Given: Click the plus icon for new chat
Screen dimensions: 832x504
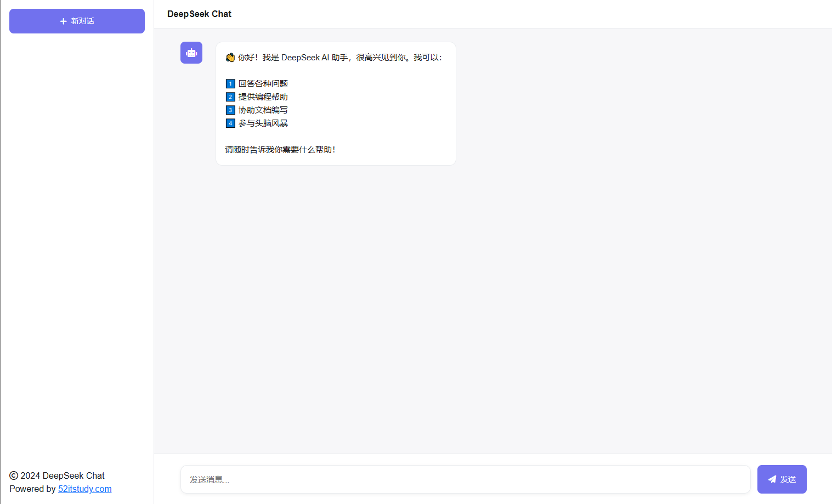Looking at the screenshot, I should point(64,21).
